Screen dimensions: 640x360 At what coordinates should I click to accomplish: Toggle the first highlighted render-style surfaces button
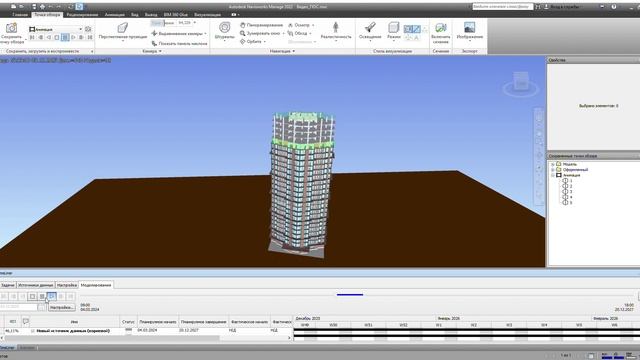[407, 29]
